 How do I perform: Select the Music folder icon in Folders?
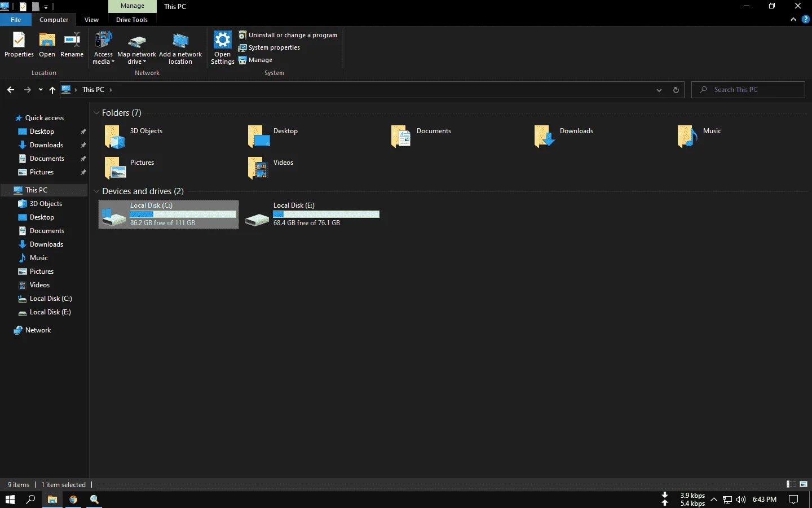coord(687,137)
